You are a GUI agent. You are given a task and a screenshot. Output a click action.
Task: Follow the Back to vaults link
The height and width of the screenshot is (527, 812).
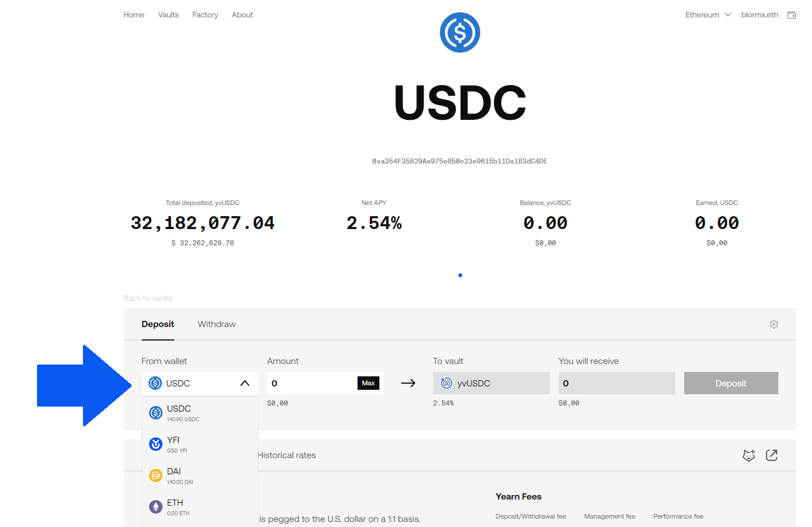click(x=148, y=299)
